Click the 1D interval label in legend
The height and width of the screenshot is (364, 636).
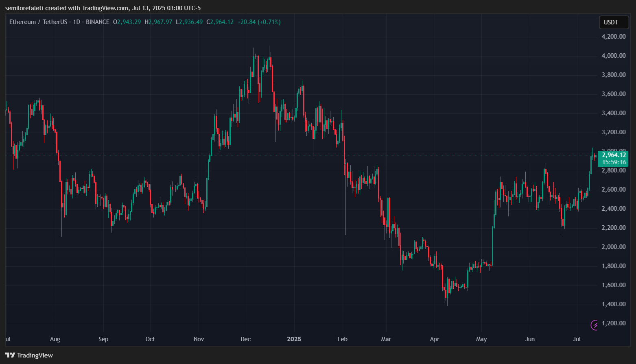[x=76, y=22]
